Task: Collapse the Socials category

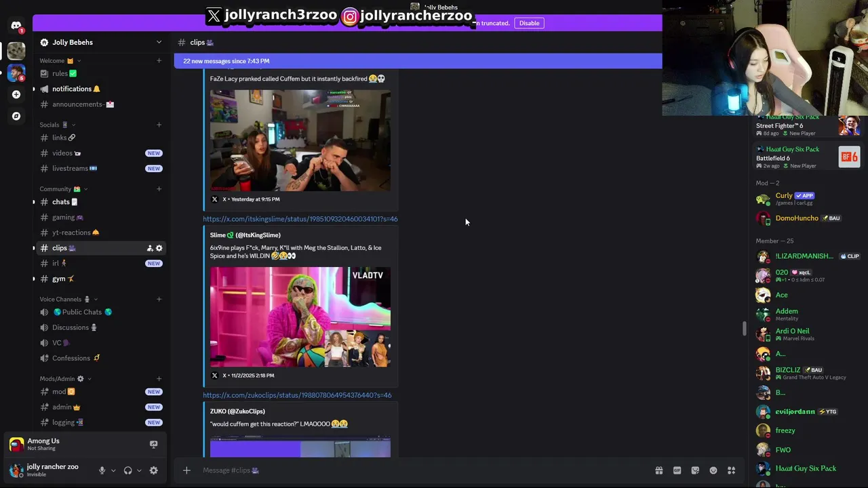Action: (57, 125)
